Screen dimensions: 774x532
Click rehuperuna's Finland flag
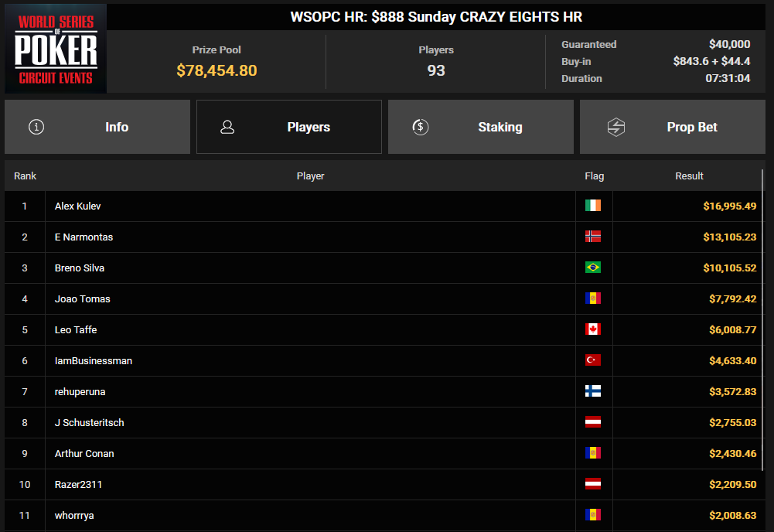click(x=593, y=390)
